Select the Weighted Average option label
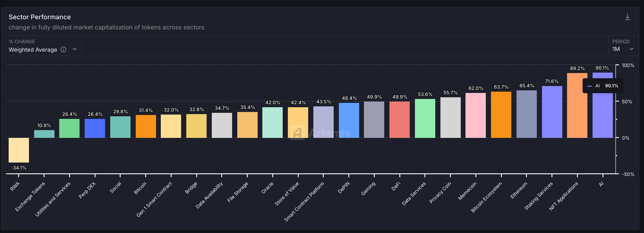Viewport: 644px width, 233px height. (33, 49)
